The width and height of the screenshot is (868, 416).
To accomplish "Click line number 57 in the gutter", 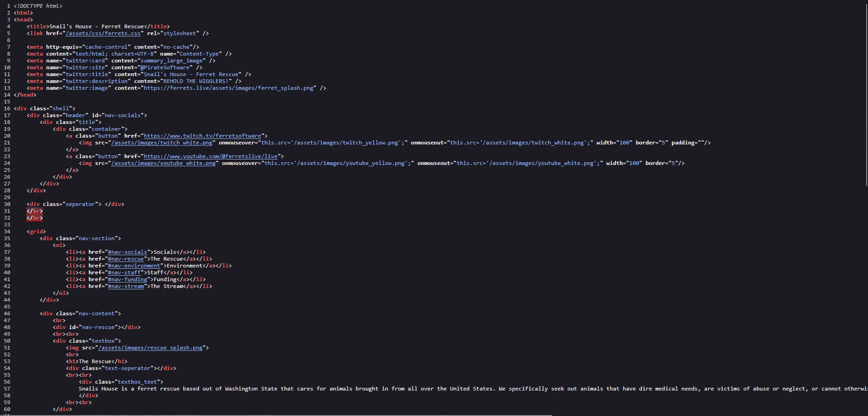I will click(x=7, y=389).
